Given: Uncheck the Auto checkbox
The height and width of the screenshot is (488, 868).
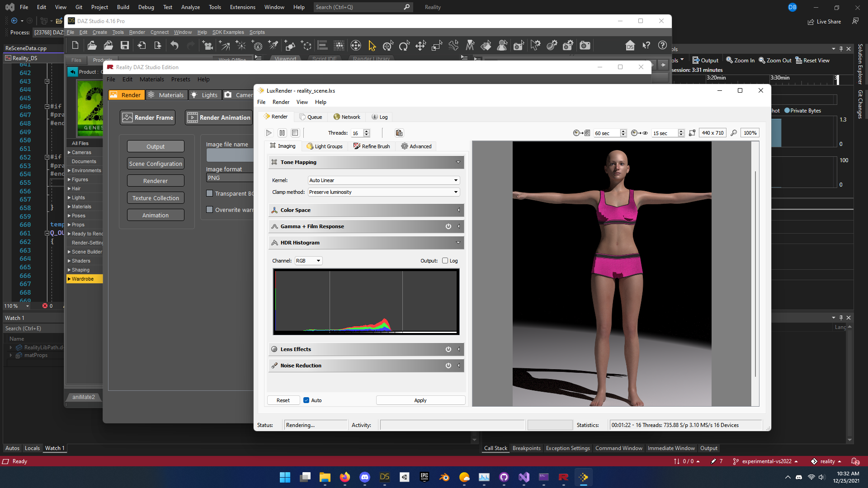Looking at the screenshot, I should tap(307, 400).
